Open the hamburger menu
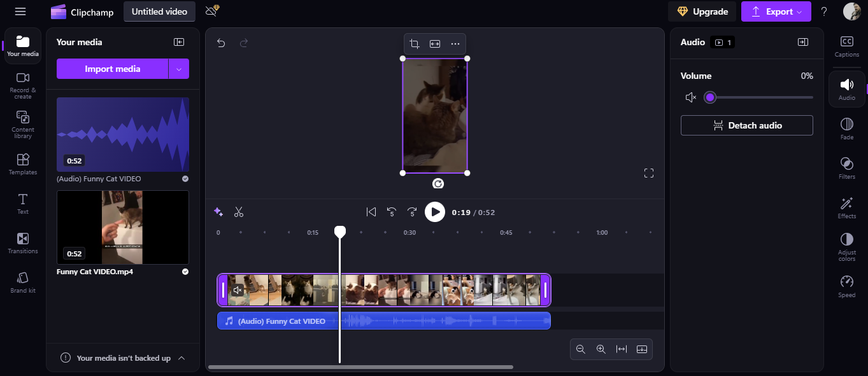Screen dimensions: 868x376 [x=20, y=11]
